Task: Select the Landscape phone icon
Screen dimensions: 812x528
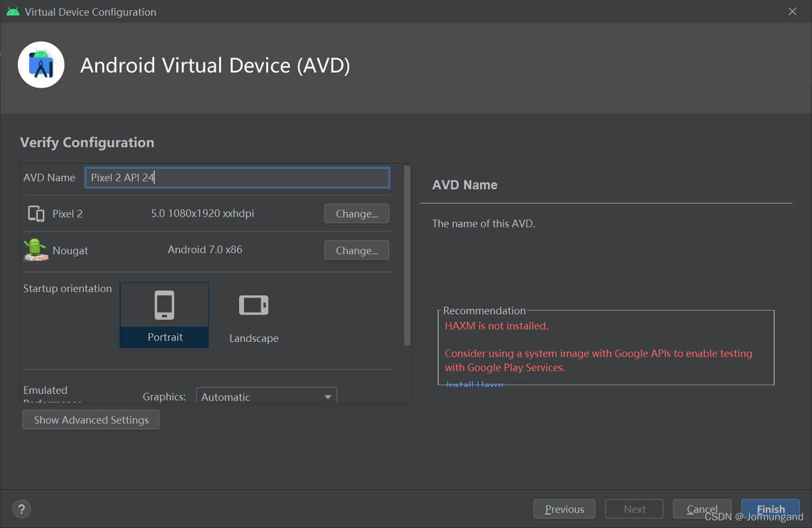Action: tap(254, 305)
